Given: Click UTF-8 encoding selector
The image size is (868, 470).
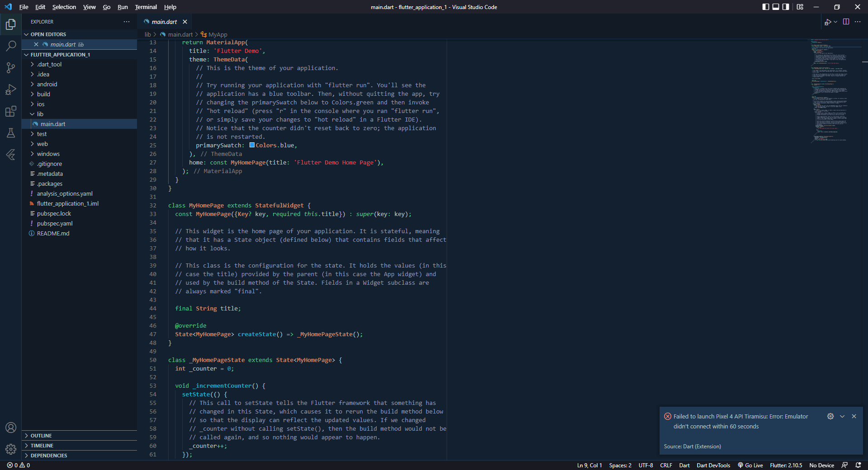Looking at the screenshot, I should (646, 465).
